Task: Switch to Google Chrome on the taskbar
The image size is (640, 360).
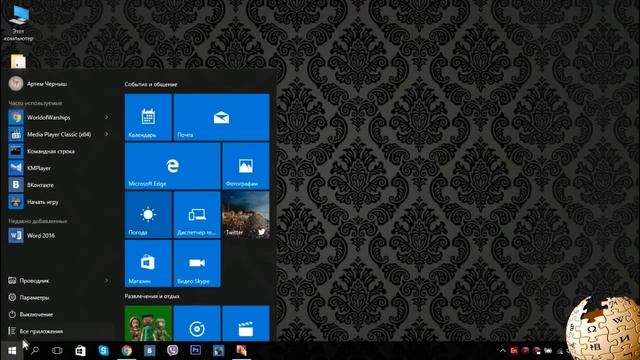Action: pyautogui.click(x=127, y=351)
